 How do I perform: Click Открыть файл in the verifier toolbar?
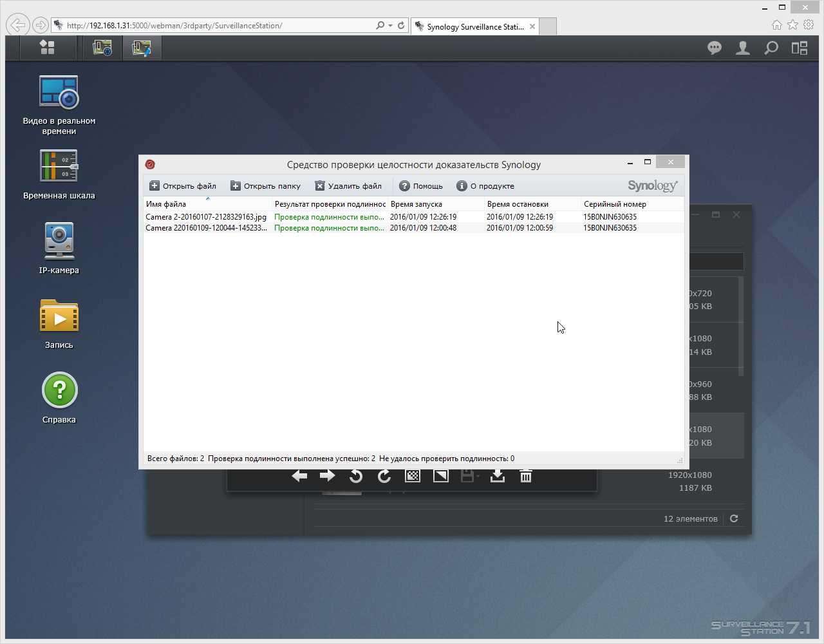(183, 186)
